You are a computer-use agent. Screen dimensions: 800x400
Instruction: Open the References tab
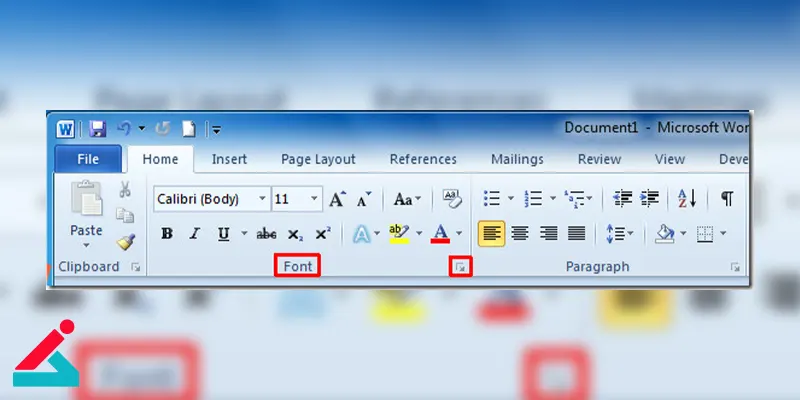tap(423, 159)
